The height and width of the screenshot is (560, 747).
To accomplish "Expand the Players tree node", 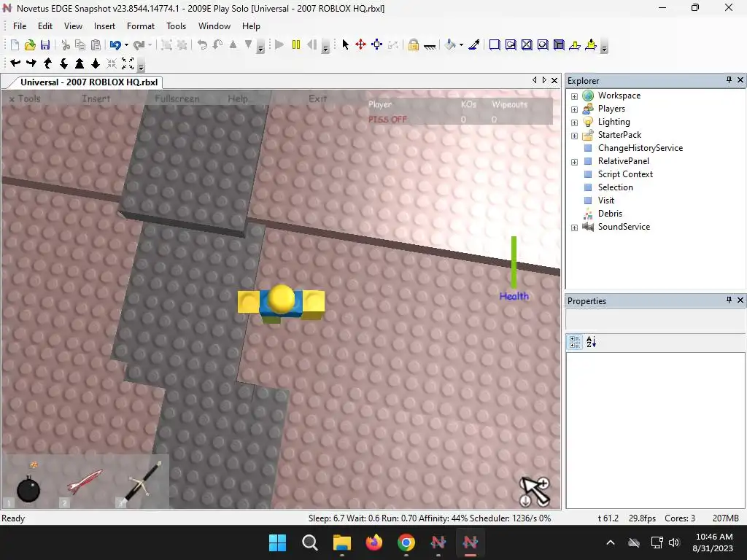I will click(575, 109).
